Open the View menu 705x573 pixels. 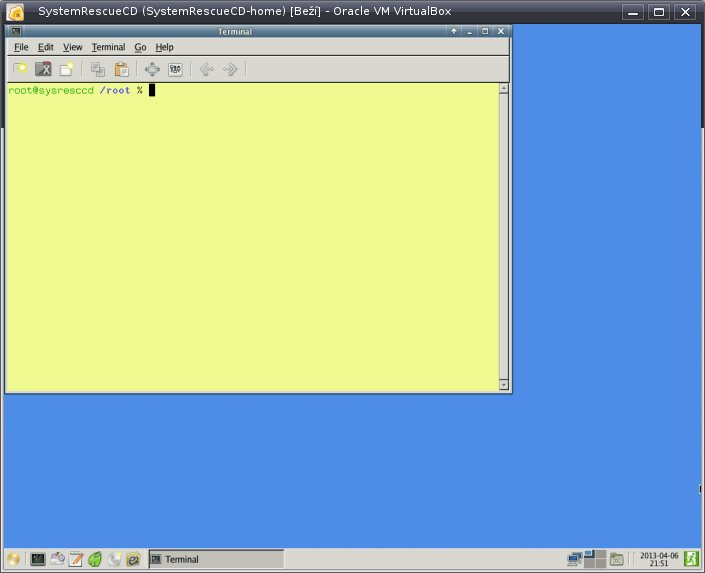coord(72,47)
